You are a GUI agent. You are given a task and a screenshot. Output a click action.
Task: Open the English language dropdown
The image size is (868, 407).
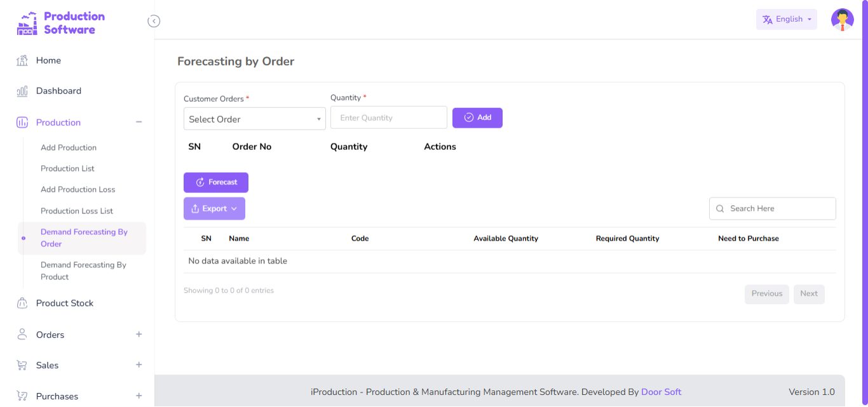tap(786, 19)
